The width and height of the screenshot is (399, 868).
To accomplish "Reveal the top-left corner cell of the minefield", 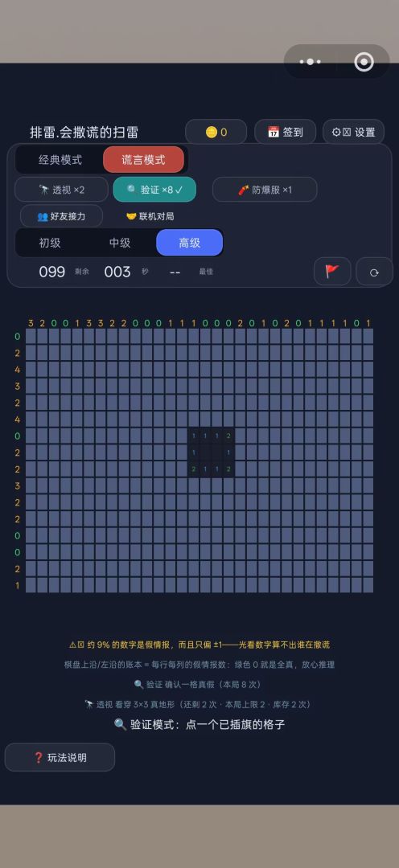I will (31, 336).
